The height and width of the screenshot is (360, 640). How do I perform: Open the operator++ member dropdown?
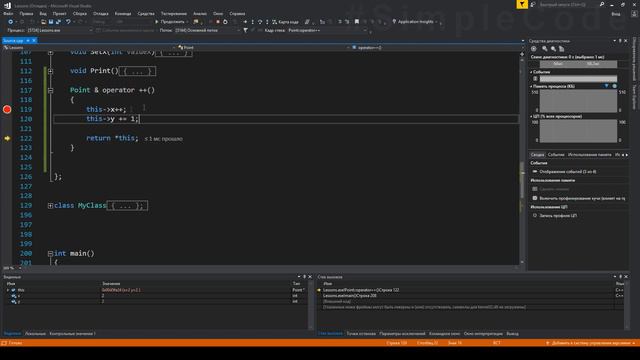coord(438,47)
